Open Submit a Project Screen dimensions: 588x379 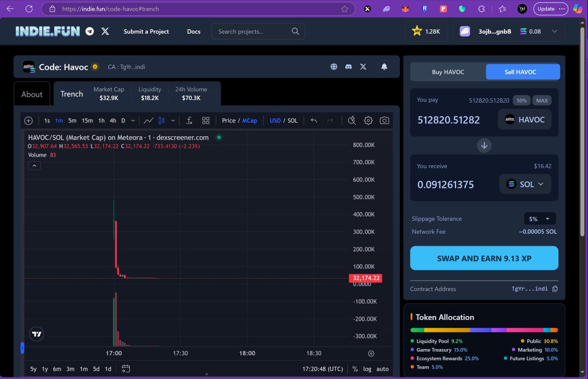click(146, 31)
